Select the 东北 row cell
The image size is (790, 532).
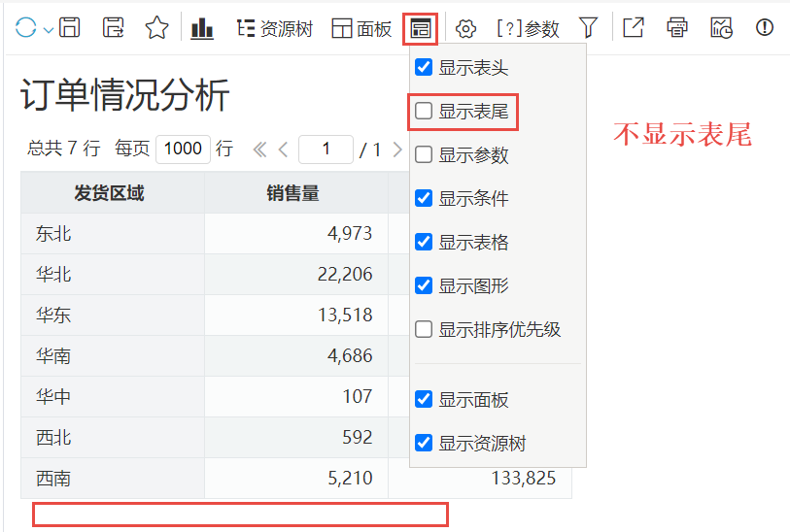113,234
